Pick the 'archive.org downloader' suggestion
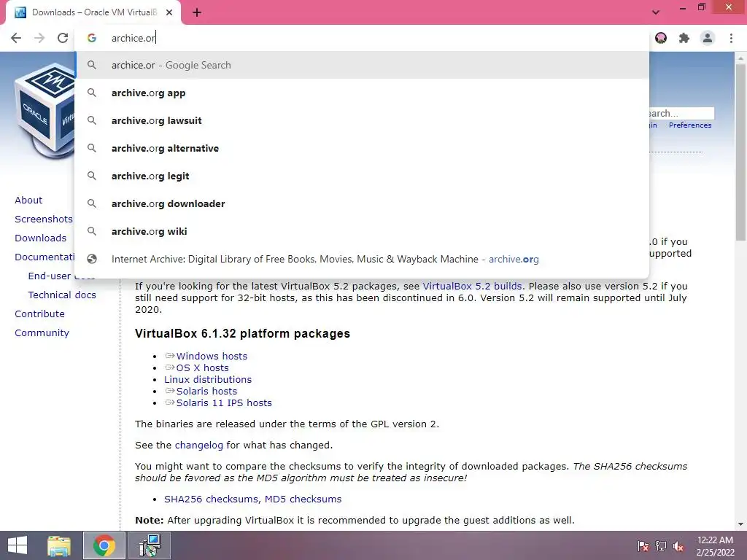 (362, 203)
